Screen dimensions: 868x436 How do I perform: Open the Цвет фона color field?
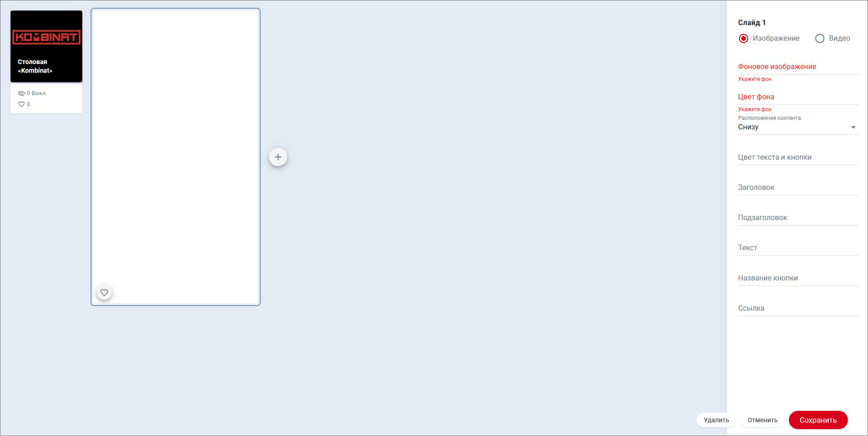tap(798, 97)
